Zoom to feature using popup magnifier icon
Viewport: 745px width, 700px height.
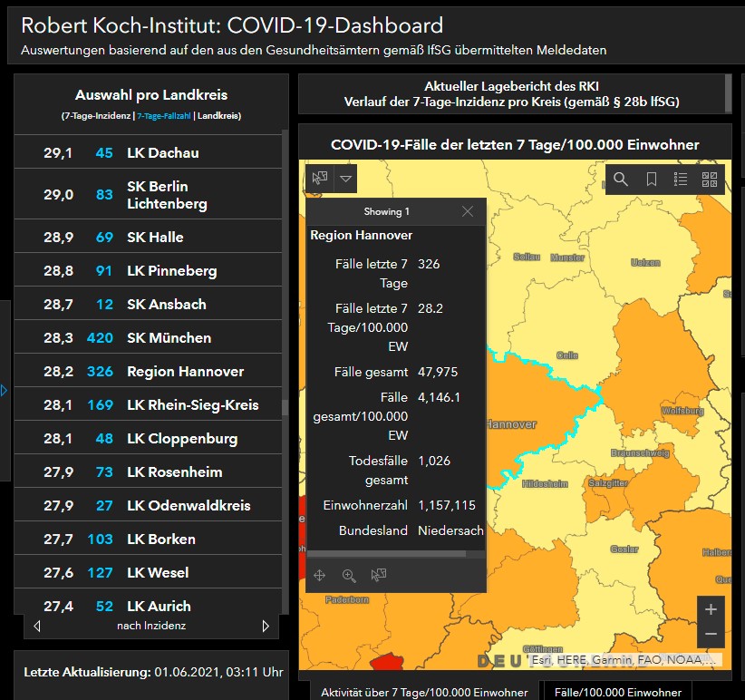coord(349,576)
